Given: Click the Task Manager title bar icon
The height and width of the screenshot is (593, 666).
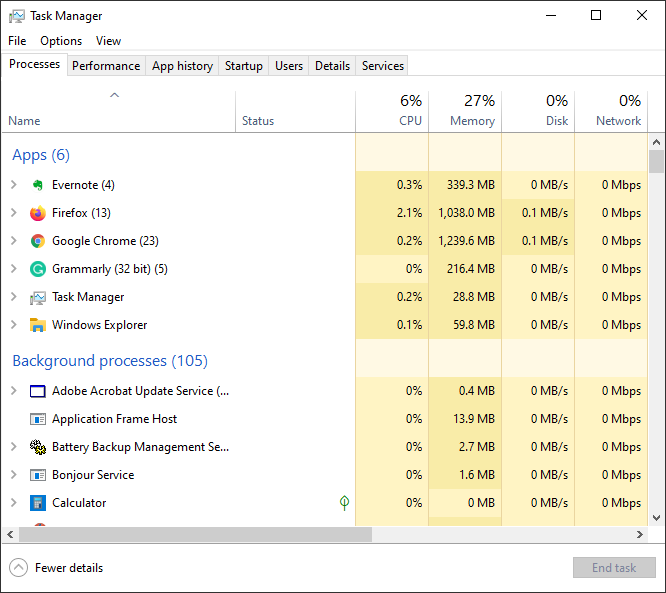Looking at the screenshot, I should click(x=17, y=16).
